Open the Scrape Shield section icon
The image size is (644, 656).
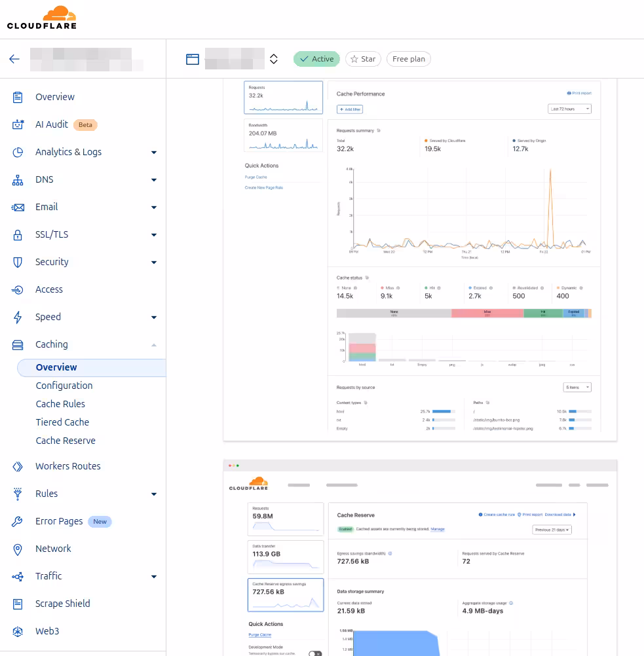(x=19, y=604)
